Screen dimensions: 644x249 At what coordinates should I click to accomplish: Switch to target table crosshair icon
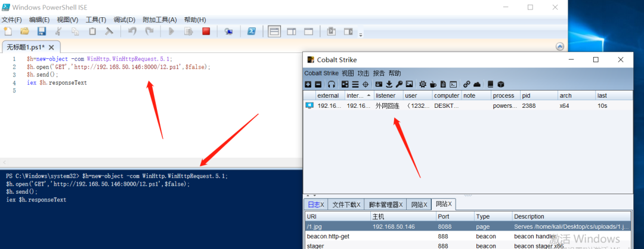click(x=365, y=84)
